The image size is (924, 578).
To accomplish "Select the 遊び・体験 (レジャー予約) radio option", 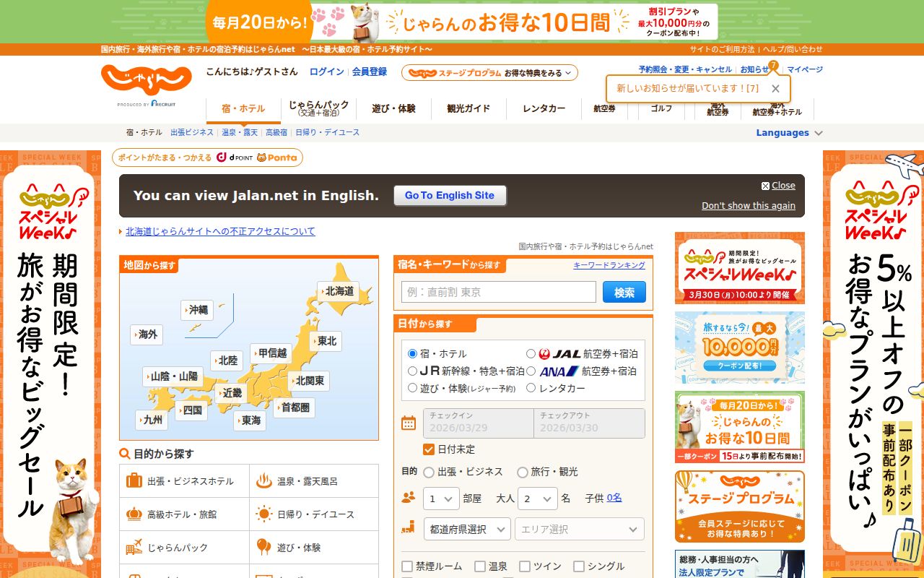I will tap(413, 388).
